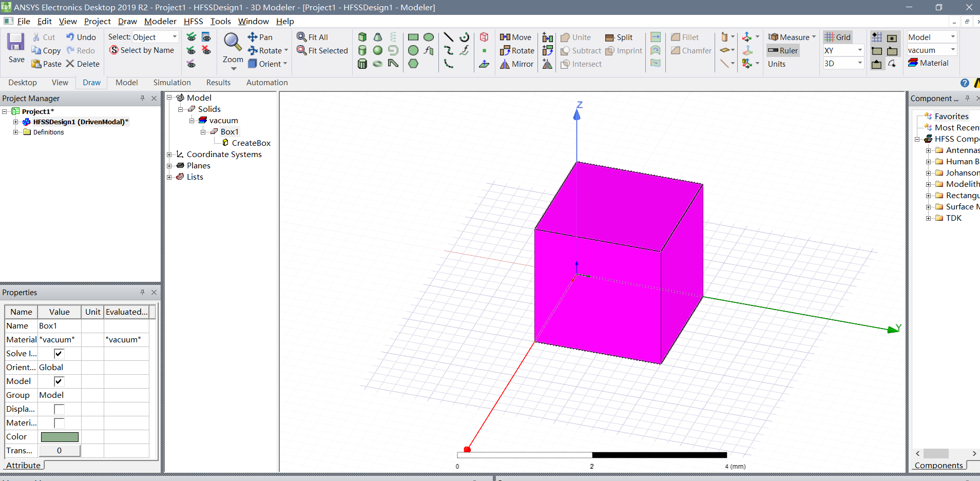Expand the Coordinate Systems tree node
Viewport: 980px width, 481px height.
170,154
